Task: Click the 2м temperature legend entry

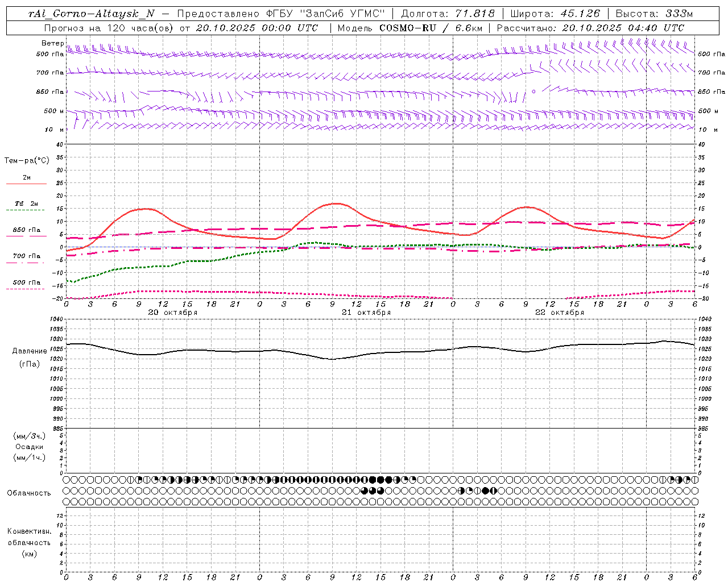Action: [27, 178]
